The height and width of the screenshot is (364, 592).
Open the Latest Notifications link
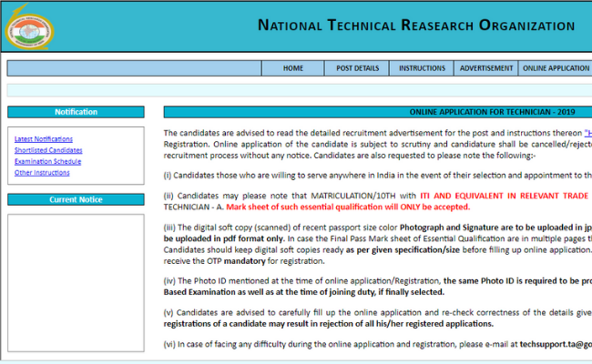[x=44, y=139]
